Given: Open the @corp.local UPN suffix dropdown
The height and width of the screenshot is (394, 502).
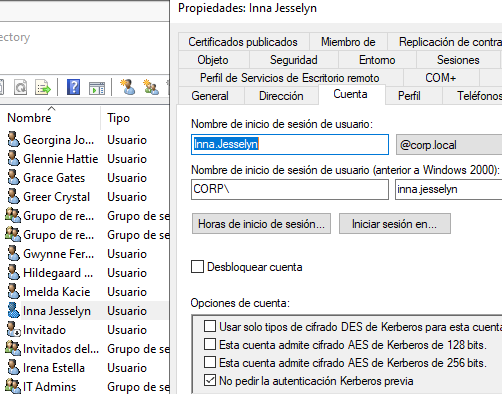Looking at the screenshot, I should [x=449, y=145].
